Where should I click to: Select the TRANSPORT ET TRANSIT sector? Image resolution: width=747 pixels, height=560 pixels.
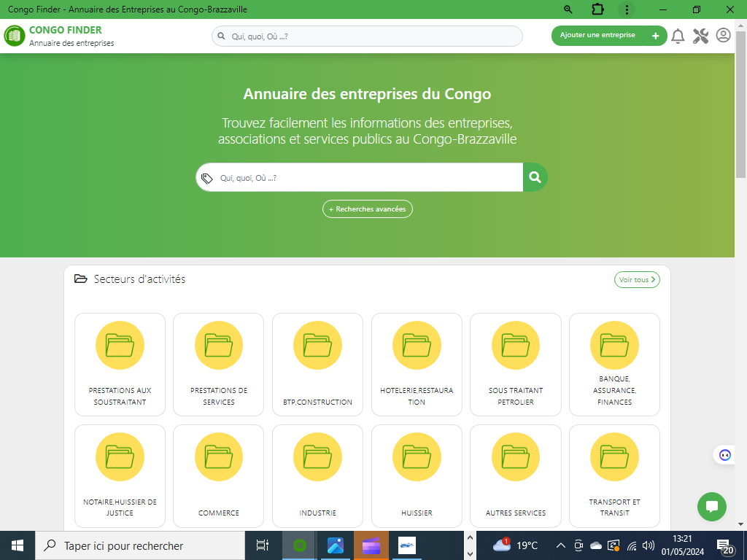coord(614,475)
